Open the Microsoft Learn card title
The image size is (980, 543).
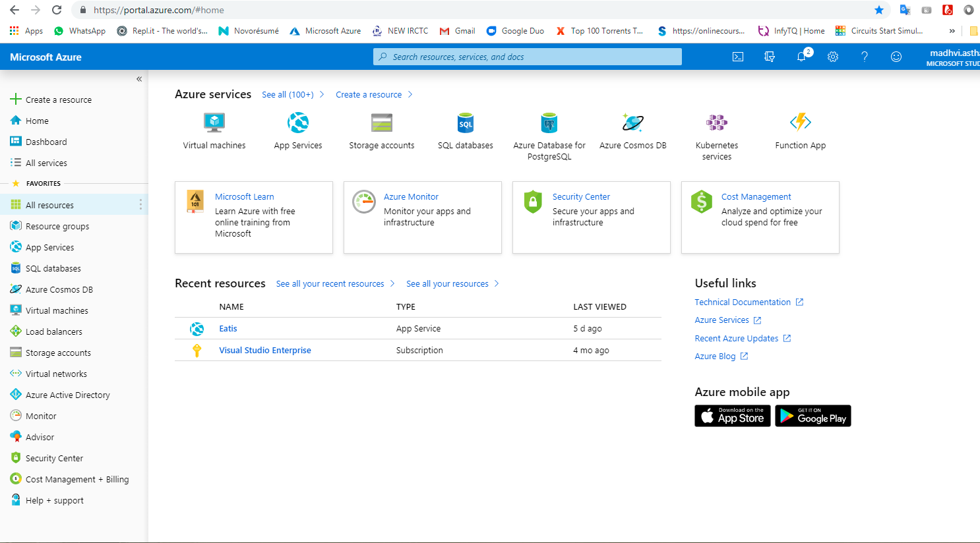(x=244, y=197)
